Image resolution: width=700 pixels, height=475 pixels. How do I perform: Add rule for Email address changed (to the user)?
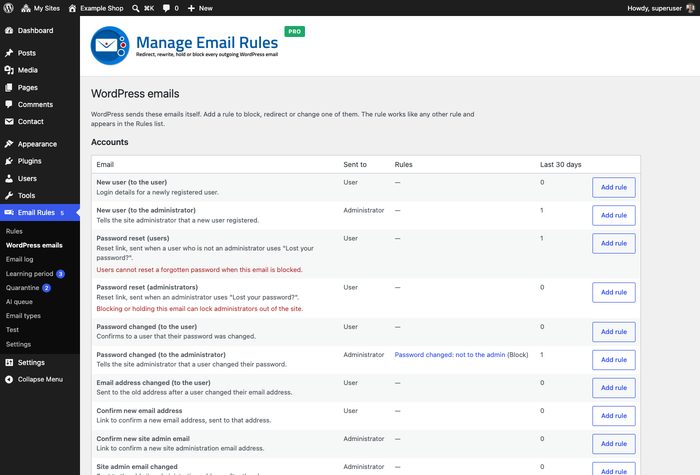click(x=614, y=388)
